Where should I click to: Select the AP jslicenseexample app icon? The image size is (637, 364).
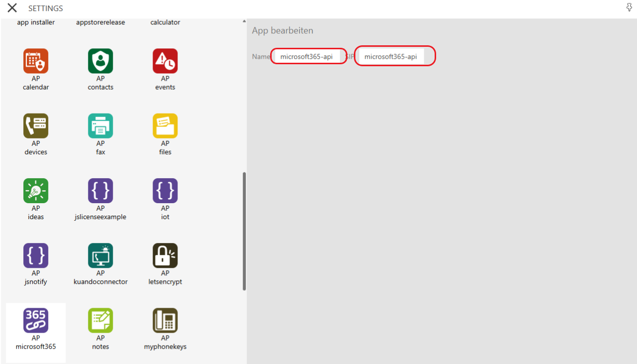(101, 191)
